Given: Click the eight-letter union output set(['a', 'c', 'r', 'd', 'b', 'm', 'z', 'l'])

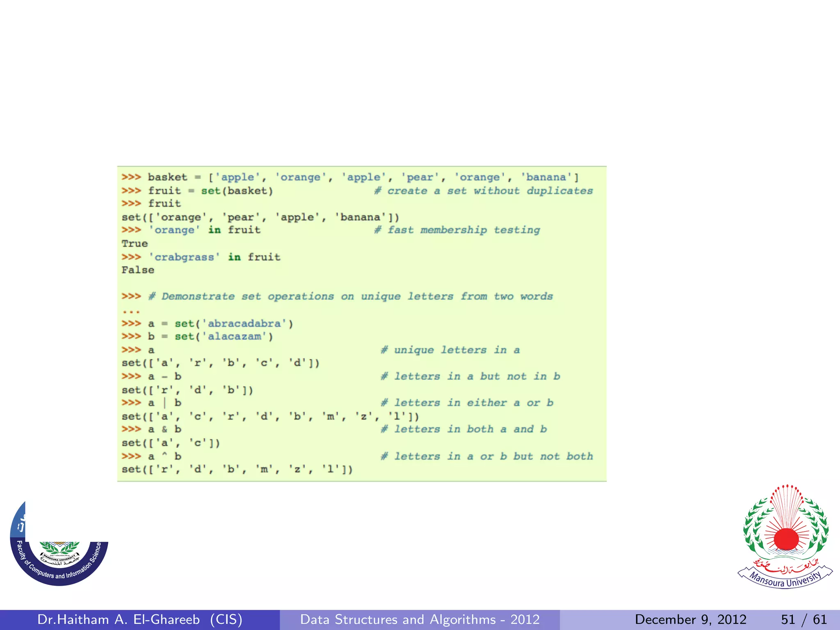Looking at the screenshot, I should pos(270,416).
